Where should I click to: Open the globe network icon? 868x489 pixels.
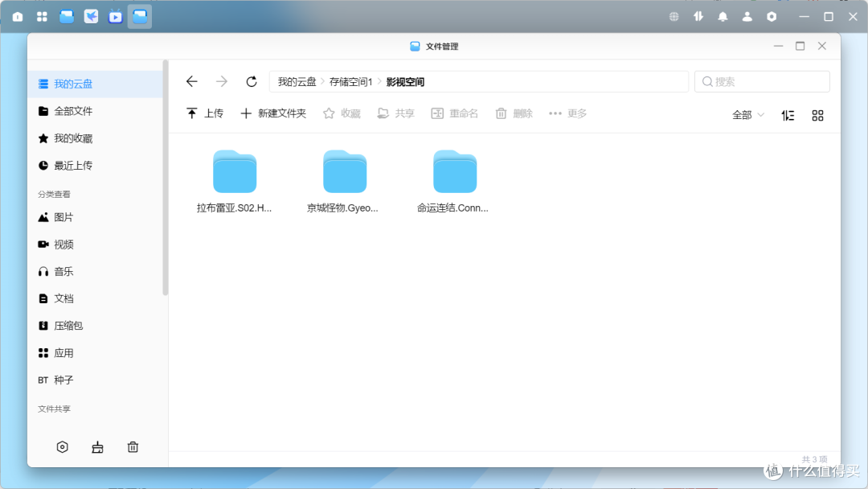click(x=674, y=17)
